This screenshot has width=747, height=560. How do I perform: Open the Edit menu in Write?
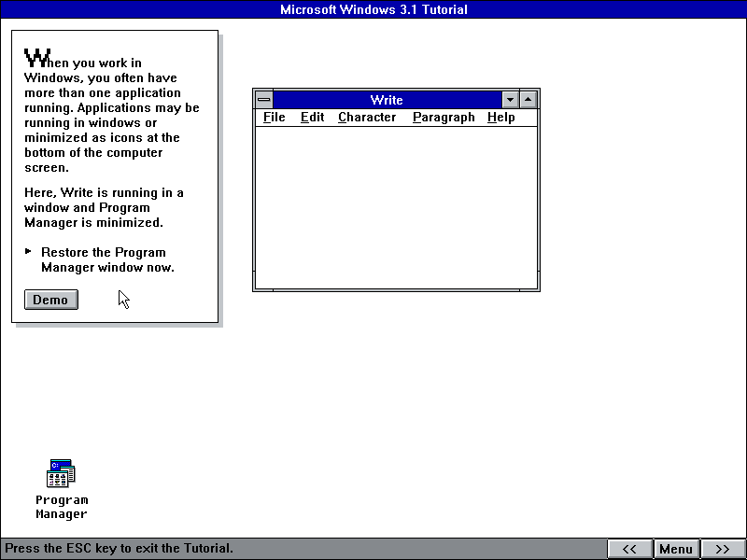312,118
